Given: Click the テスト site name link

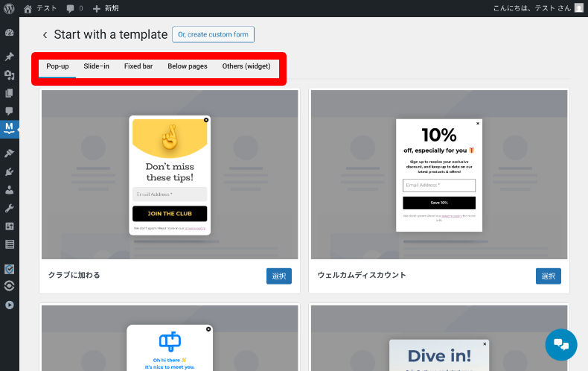Looking at the screenshot, I should tap(46, 8).
